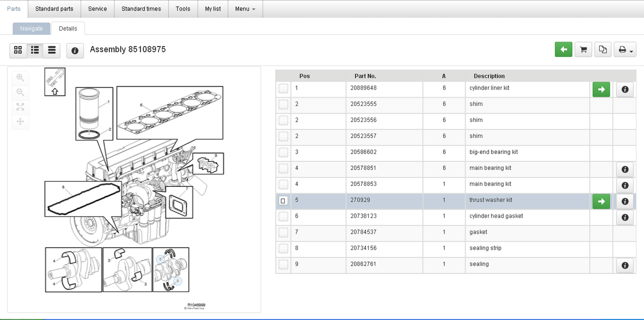Show info for sealing 20862761
The width and height of the screenshot is (644, 320).
pyautogui.click(x=625, y=266)
